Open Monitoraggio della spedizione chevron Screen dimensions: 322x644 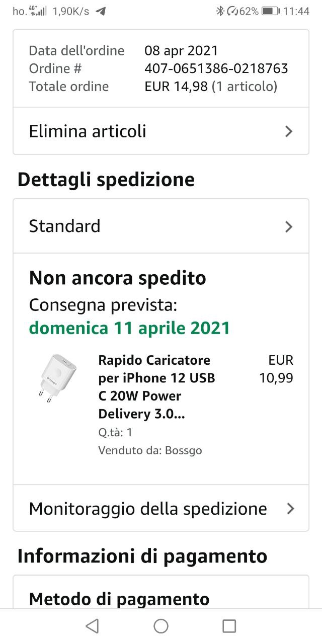click(290, 509)
